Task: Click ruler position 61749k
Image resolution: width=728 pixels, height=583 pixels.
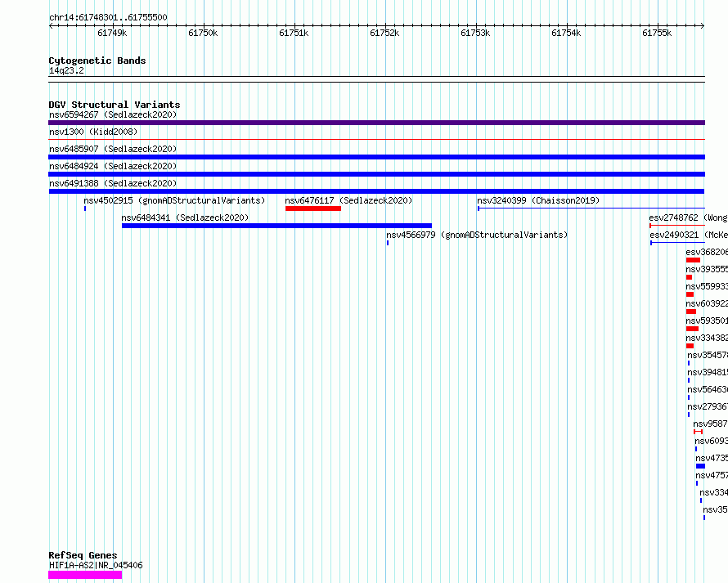Action: coord(112,33)
